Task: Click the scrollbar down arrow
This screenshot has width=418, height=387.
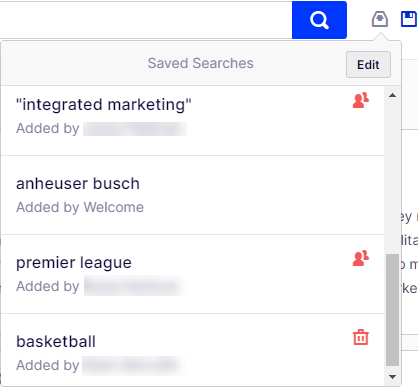Action: (x=393, y=377)
